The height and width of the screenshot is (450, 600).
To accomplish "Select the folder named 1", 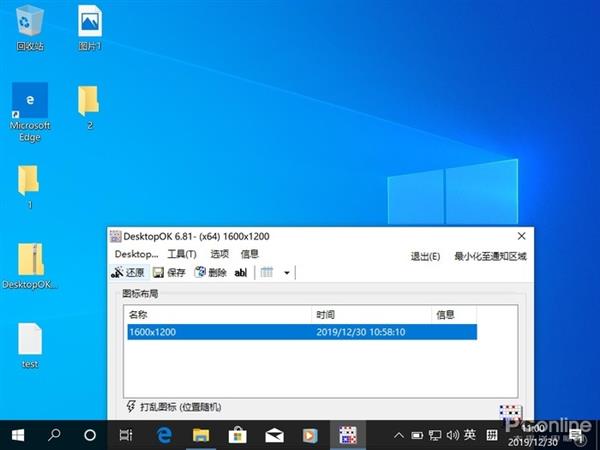I will pos(29,187).
